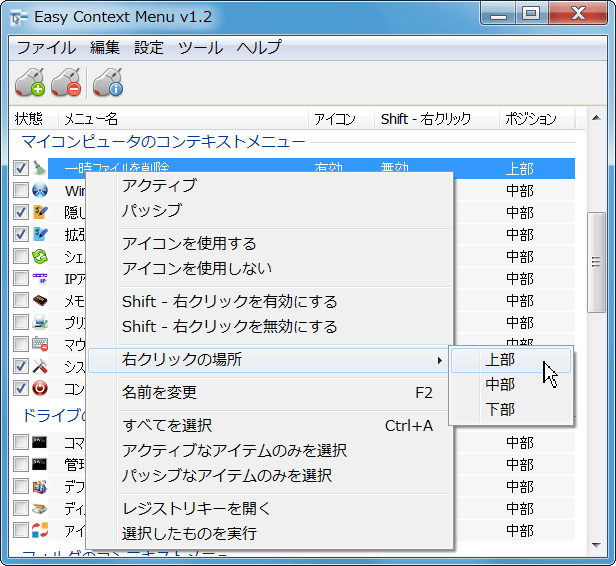The image size is (616, 566).
Task: Choose すべてを選択 in the context menu
Action: [270, 425]
